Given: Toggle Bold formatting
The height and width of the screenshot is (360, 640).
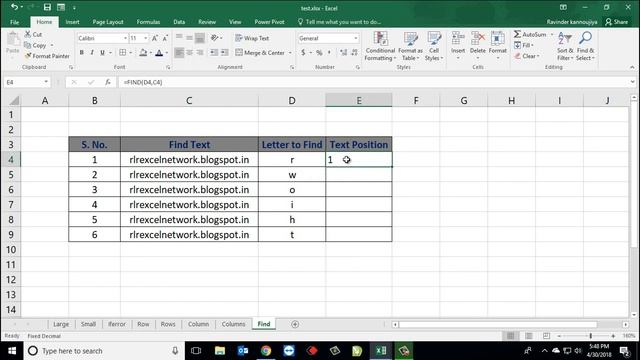Looking at the screenshot, I should (x=82, y=53).
